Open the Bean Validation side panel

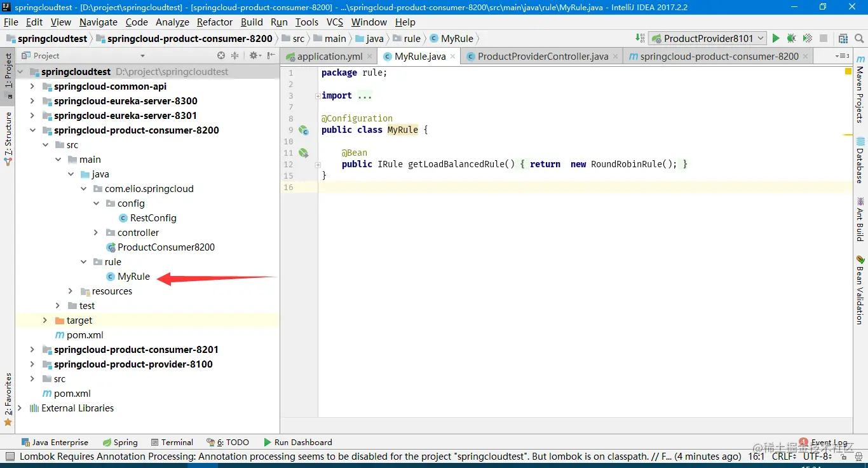click(860, 289)
